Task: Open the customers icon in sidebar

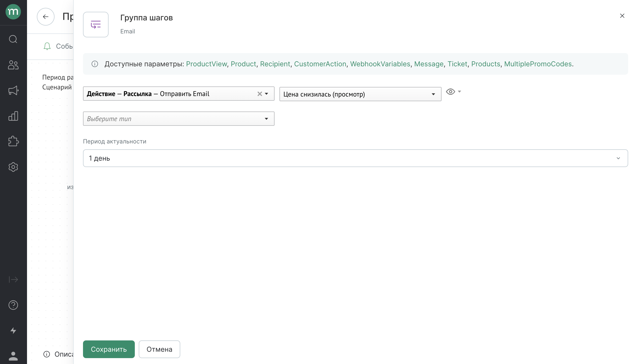Action: tap(13, 65)
